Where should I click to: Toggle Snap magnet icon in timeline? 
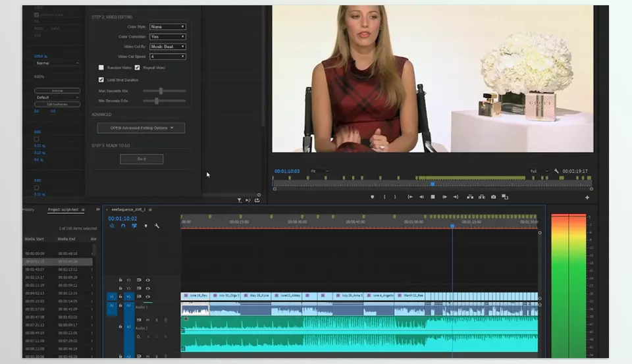point(123,226)
